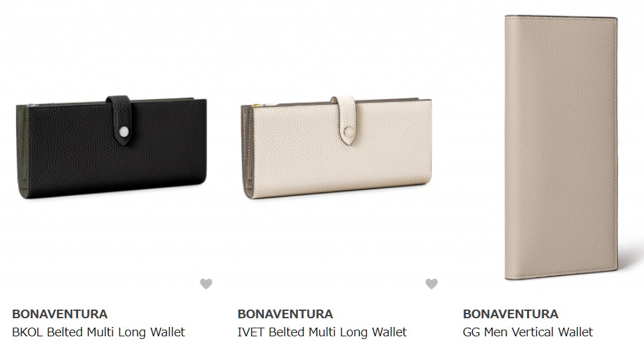
Task: Click the BONAVENTURA brand above the GG Men wallet name
Action: pos(510,314)
